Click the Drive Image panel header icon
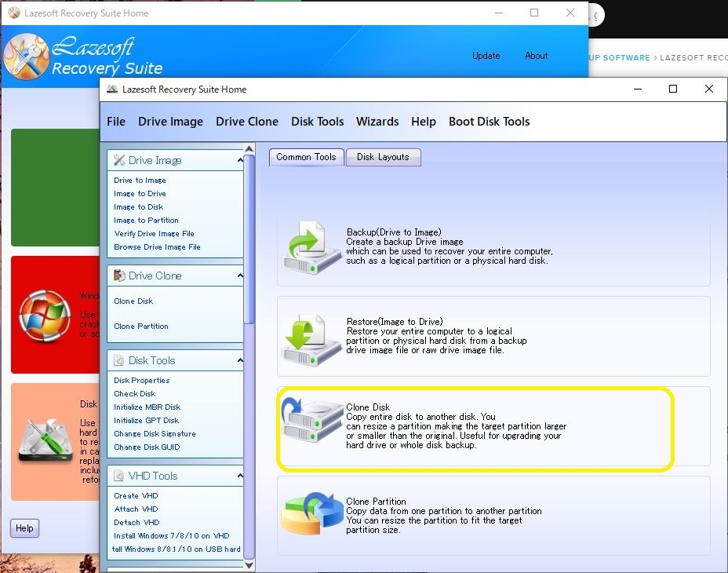The height and width of the screenshot is (573, 728). point(119,160)
